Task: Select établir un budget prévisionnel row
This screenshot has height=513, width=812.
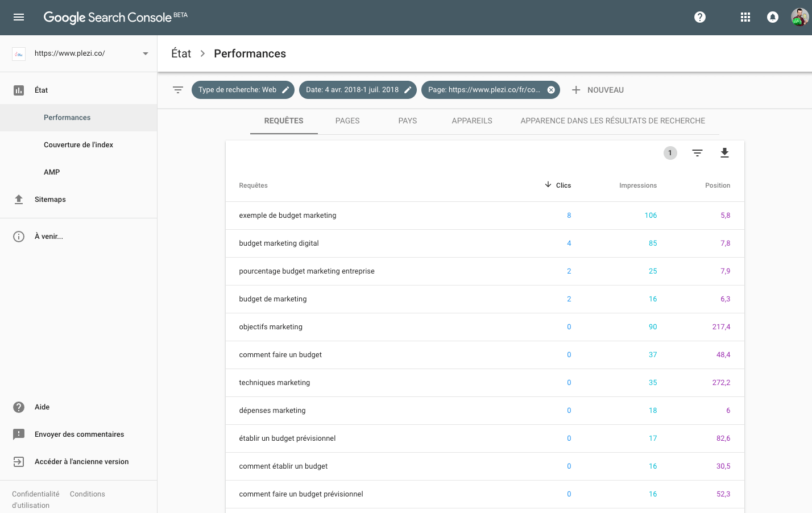Action: (x=485, y=438)
